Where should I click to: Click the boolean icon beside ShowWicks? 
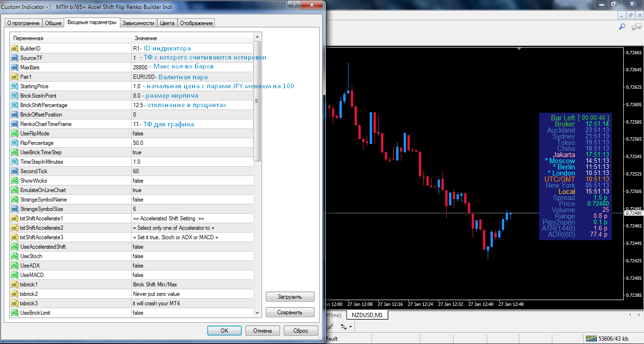(x=14, y=181)
